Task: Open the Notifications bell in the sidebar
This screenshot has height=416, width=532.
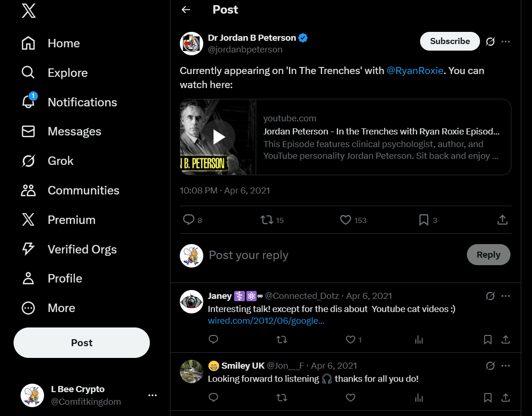Action: click(x=29, y=102)
